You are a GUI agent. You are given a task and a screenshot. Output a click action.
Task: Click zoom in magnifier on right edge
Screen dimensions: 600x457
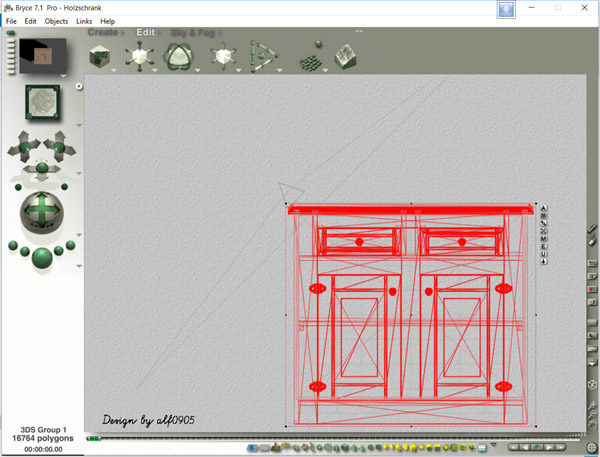[593, 405]
